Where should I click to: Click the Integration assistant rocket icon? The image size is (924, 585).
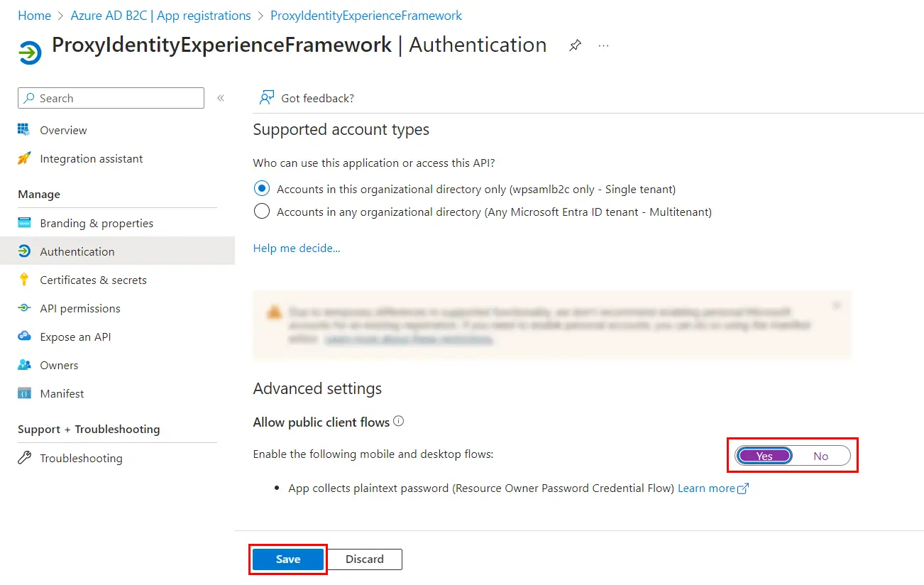tap(24, 158)
